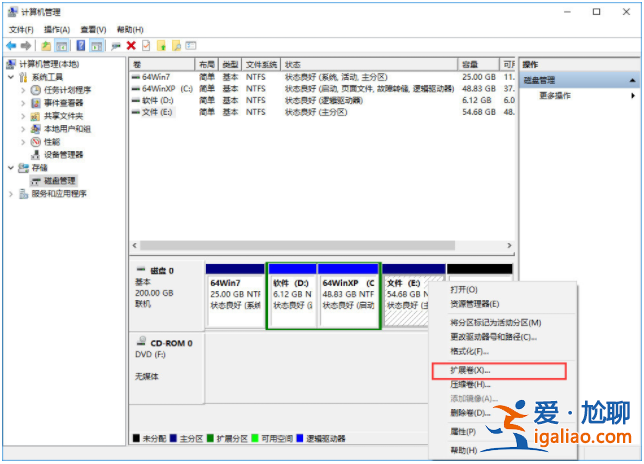Viewport: 644px width, 464px height.
Task: Select 计算机管理(本地) root tree node
Action: pos(49,64)
